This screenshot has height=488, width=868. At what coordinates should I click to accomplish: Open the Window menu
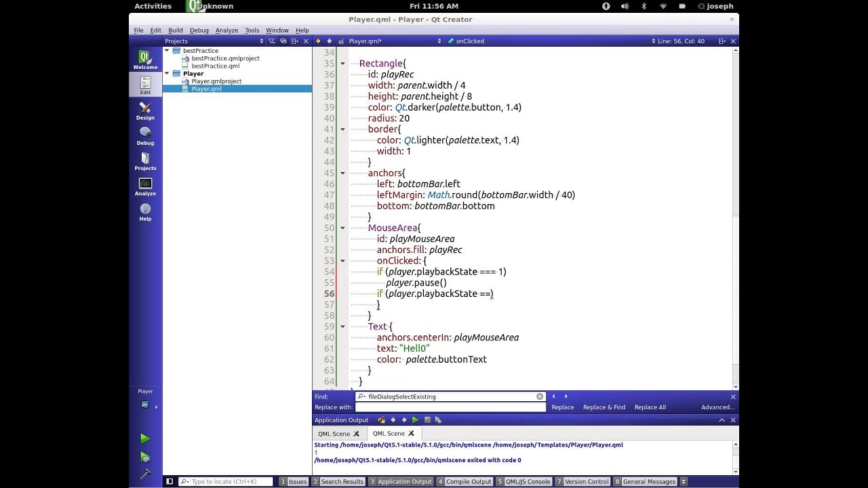pyautogui.click(x=277, y=30)
